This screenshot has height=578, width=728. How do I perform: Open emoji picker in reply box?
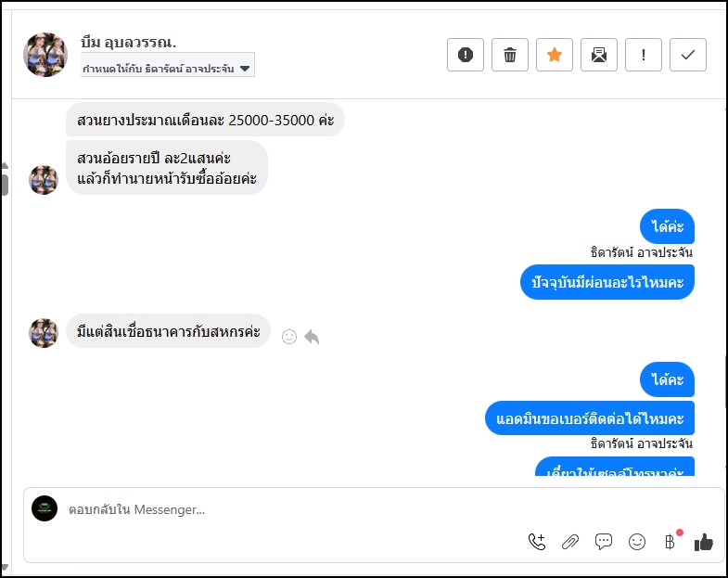pos(637,543)
